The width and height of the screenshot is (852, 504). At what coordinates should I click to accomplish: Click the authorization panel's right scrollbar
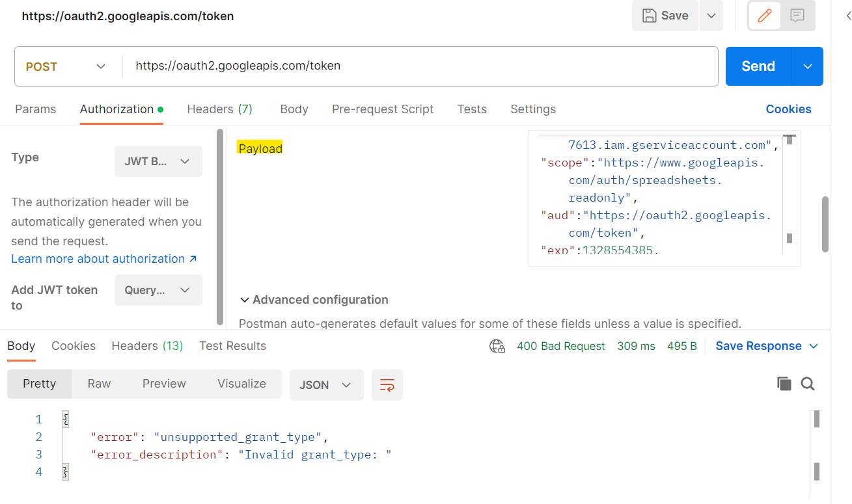pyautogui.click(x=825, y=224)
